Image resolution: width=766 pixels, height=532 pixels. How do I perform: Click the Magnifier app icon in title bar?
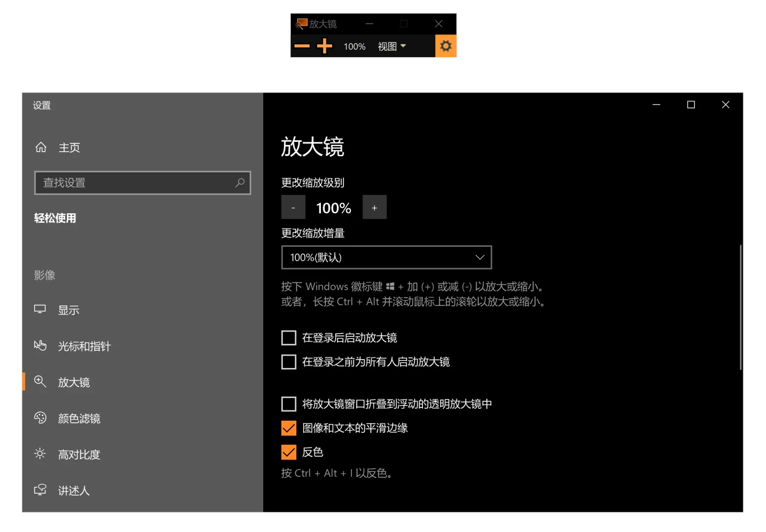pos(301,24)
